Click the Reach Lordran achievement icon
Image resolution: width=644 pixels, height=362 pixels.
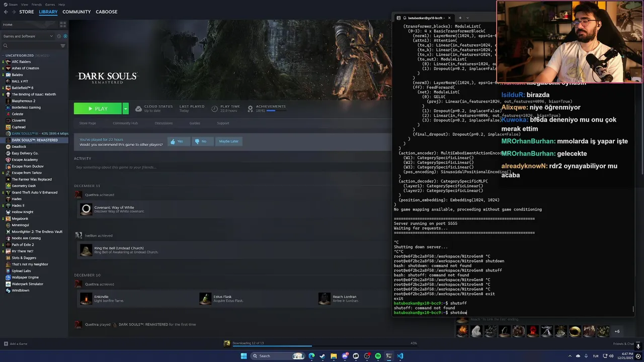(325, 299)
